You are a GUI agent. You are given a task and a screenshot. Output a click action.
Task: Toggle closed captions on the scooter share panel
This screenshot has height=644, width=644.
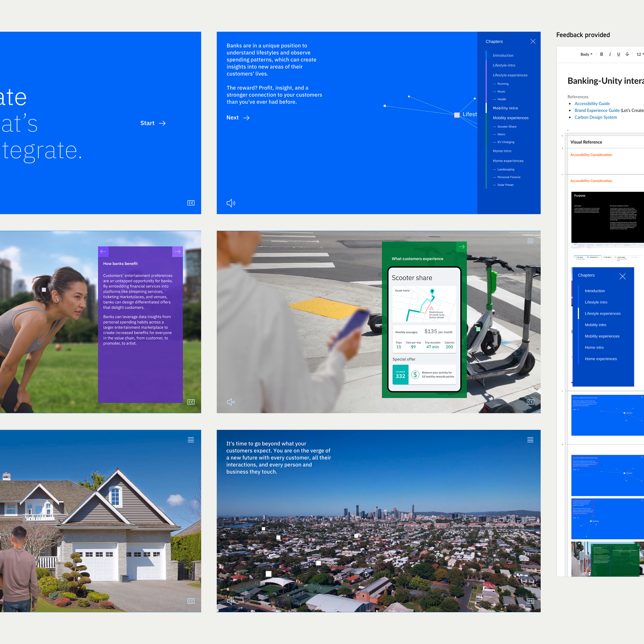tap(530, 402)
